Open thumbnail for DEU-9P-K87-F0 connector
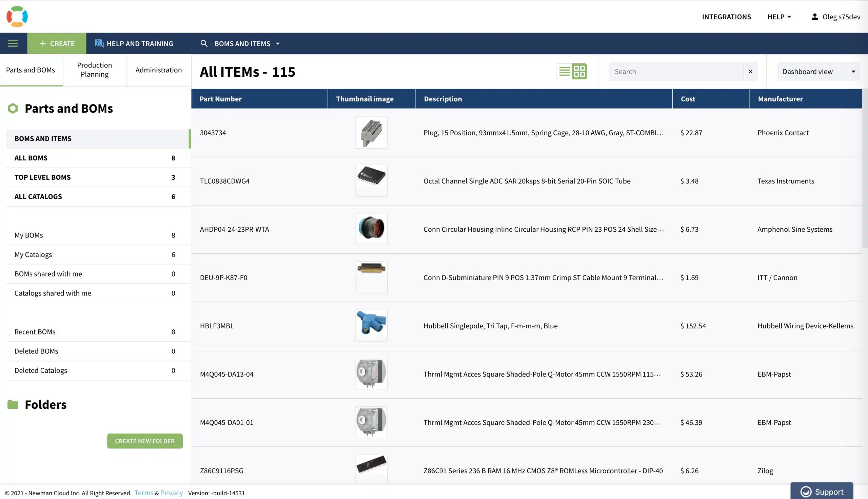The image size is (868, 499). [x=371, y=277]
